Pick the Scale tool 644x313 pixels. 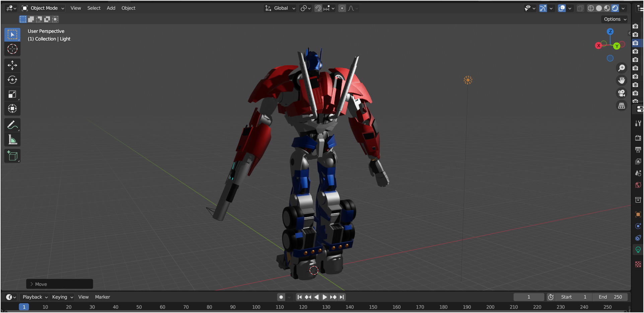pos(12,94)
